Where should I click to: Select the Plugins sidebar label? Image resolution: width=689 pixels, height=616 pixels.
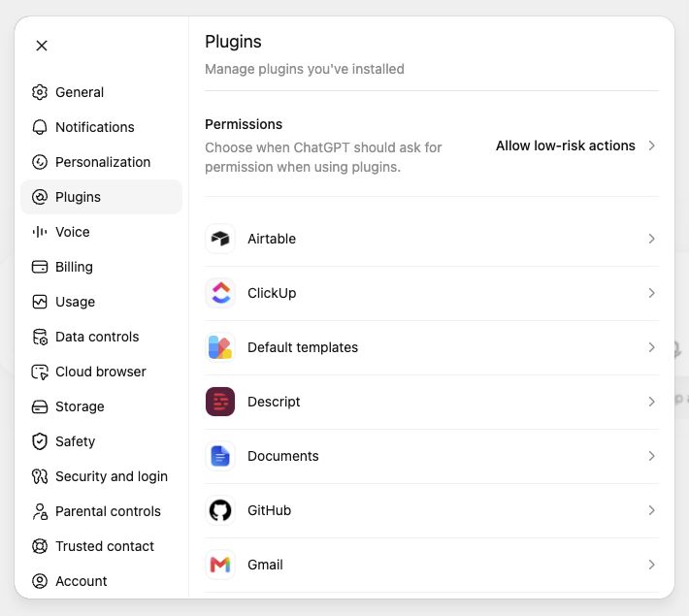(78, 197)
